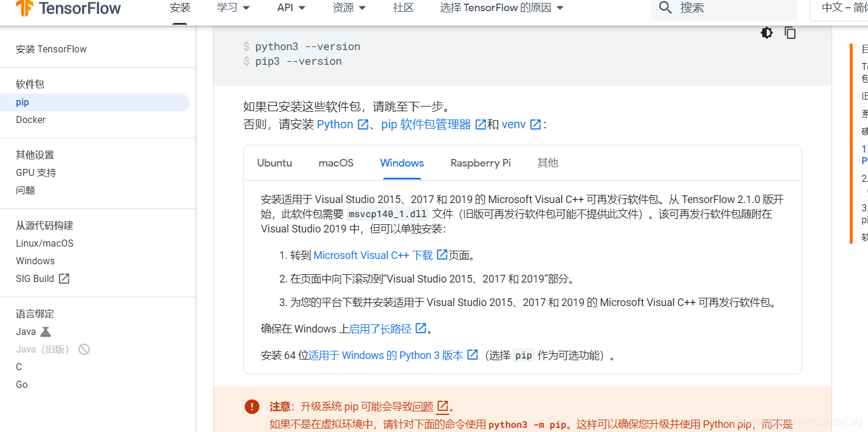Image resolution: width=868 pixels, height=432 pixels.
Task: Click deprecated icon beside Java (旧版)
Action: tap(84, 349)
